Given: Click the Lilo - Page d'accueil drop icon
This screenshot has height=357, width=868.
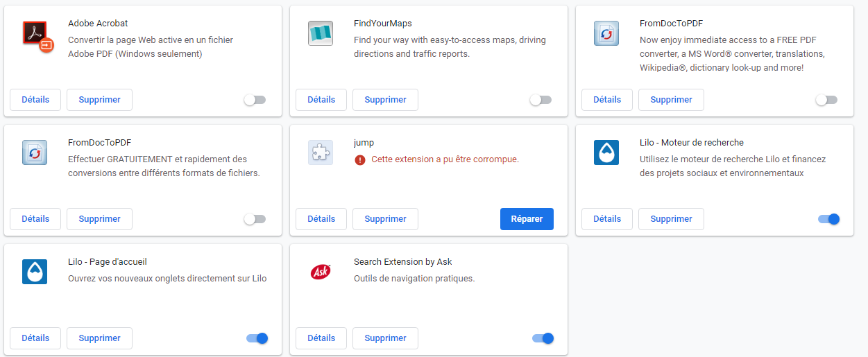Looking at the screenshot, I should pos(35,272).
